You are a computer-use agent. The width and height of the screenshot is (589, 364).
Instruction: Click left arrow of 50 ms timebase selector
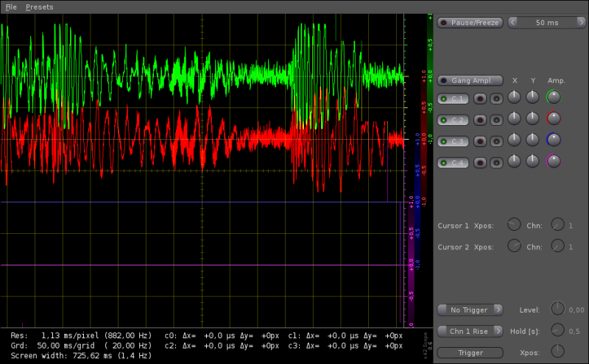pos(512,23)
